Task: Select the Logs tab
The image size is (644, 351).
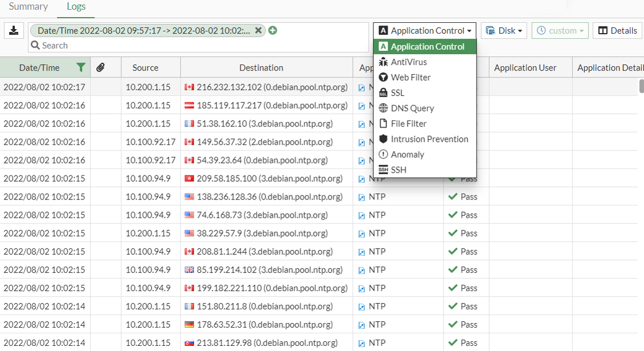Action: coord(76,7)
